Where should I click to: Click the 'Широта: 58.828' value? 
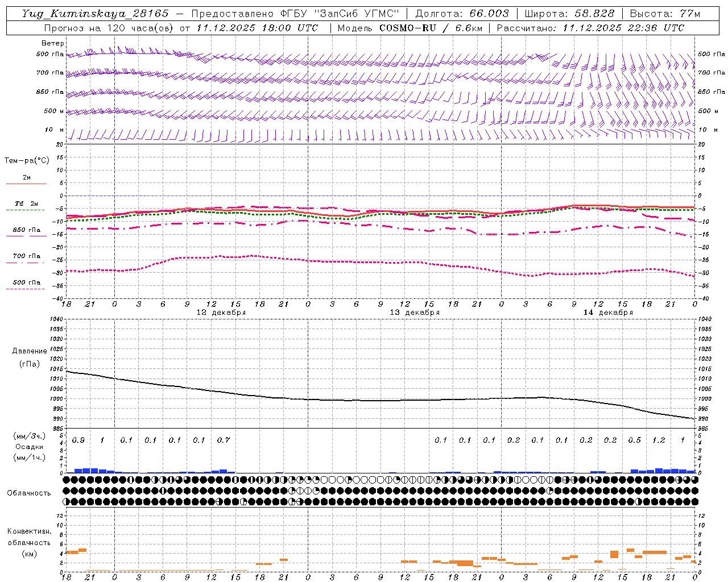pos(569,14)
